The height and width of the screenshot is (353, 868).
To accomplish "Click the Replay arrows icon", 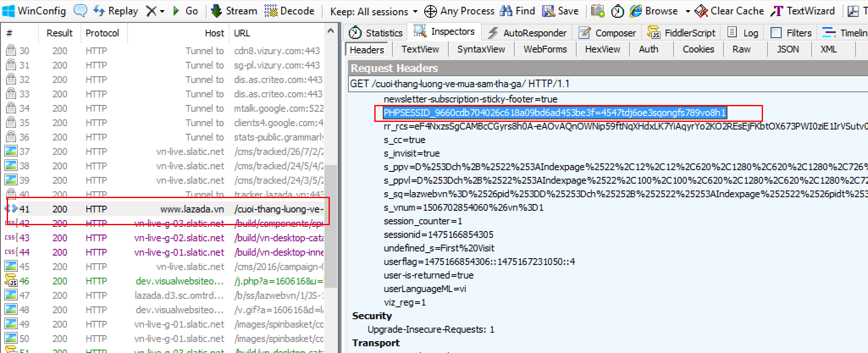I will (x=99, y=11).
